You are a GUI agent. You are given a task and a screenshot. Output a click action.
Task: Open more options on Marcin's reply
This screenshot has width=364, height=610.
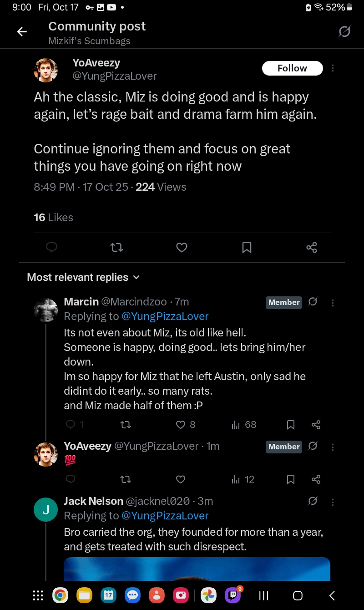[333, 303]
